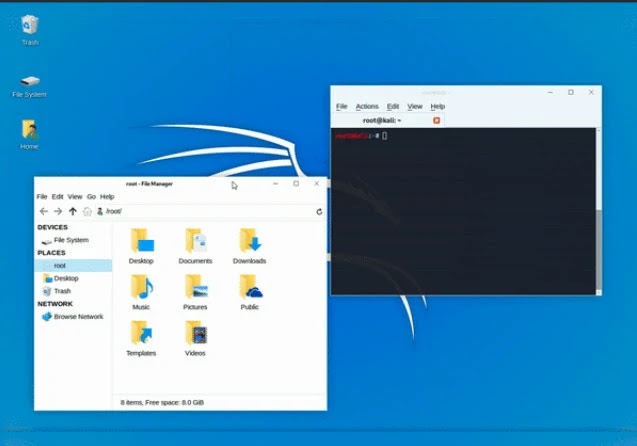Select the Downloads folder
The image size is (637, 446).
coord(249,246)
